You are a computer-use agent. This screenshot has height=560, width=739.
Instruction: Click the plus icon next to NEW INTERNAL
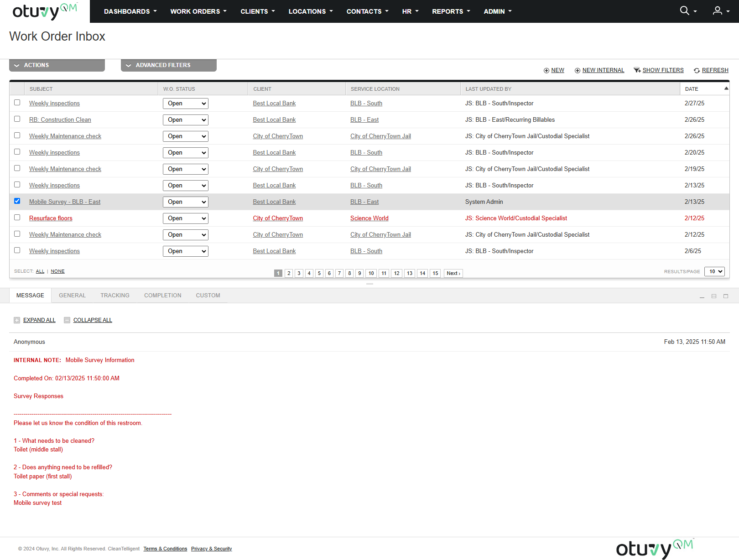[578, 71]
